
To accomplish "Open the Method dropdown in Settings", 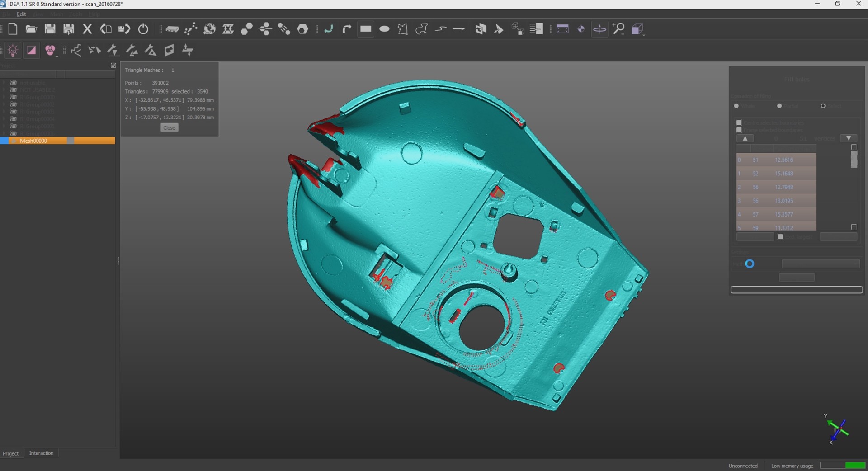I will tap(821, 264).
